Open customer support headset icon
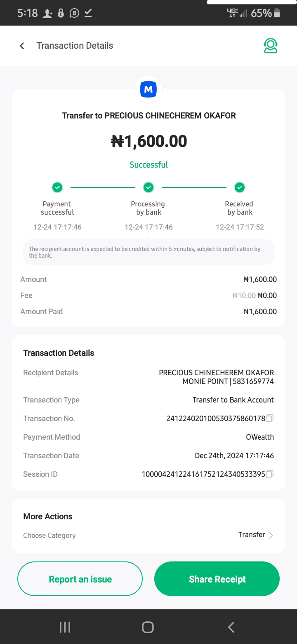This screenshot has height=644, width=297. [271, 46]
